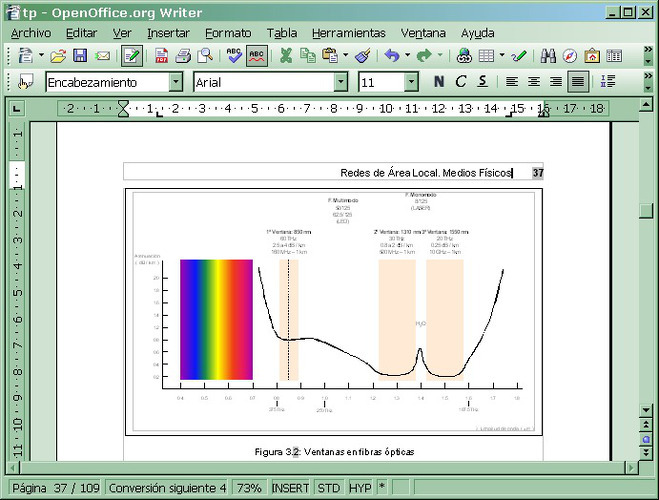This screenshot has height=500, width=659.
Task: Open the Gallery icon
Action: (592, 56)
